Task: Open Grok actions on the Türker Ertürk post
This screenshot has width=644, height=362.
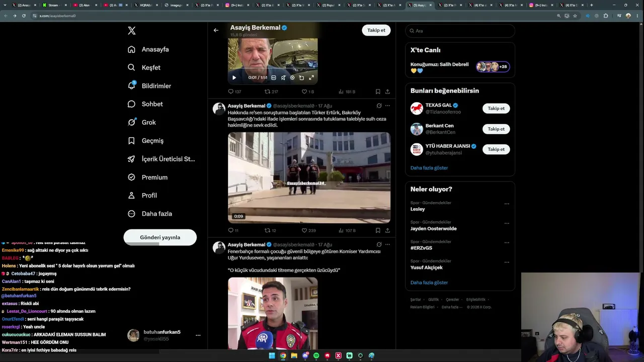Action: click(379, 106)
